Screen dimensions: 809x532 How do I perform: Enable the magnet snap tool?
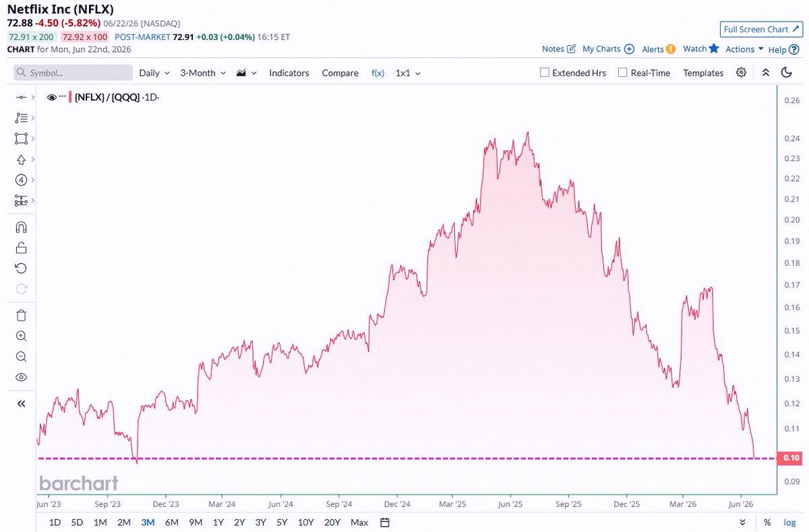point(21,227)
